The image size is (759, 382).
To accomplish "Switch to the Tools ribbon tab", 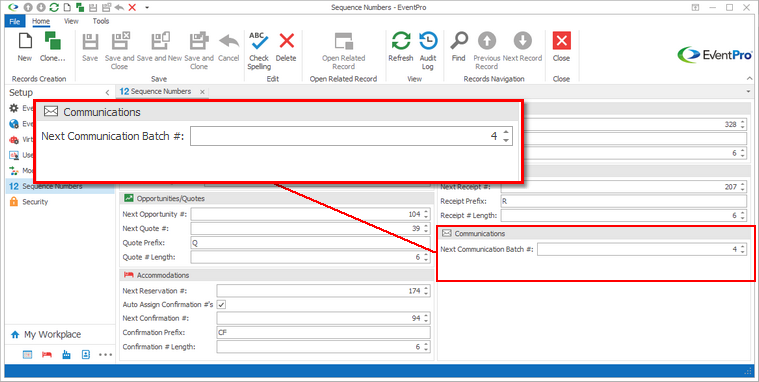I will pos(101,21).
